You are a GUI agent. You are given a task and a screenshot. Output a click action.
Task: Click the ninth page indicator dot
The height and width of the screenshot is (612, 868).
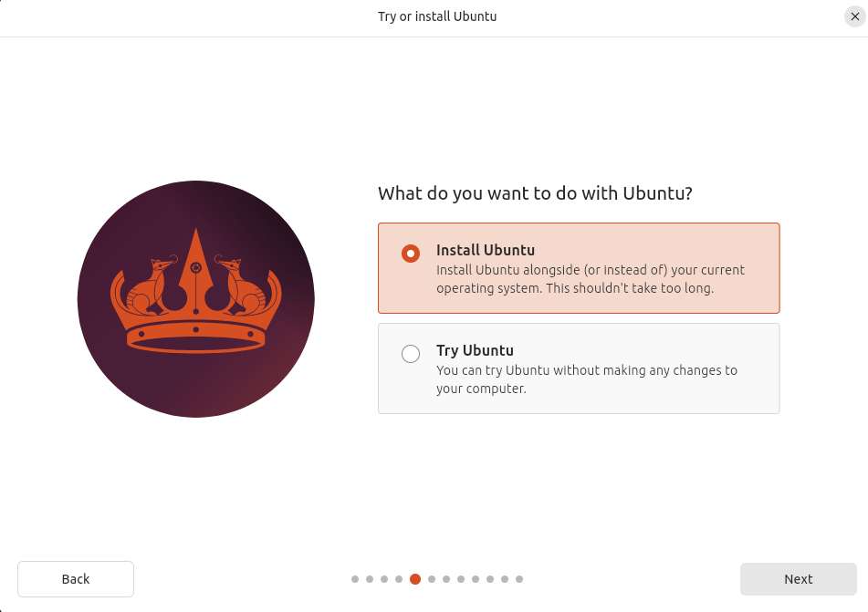click(475, 579)
